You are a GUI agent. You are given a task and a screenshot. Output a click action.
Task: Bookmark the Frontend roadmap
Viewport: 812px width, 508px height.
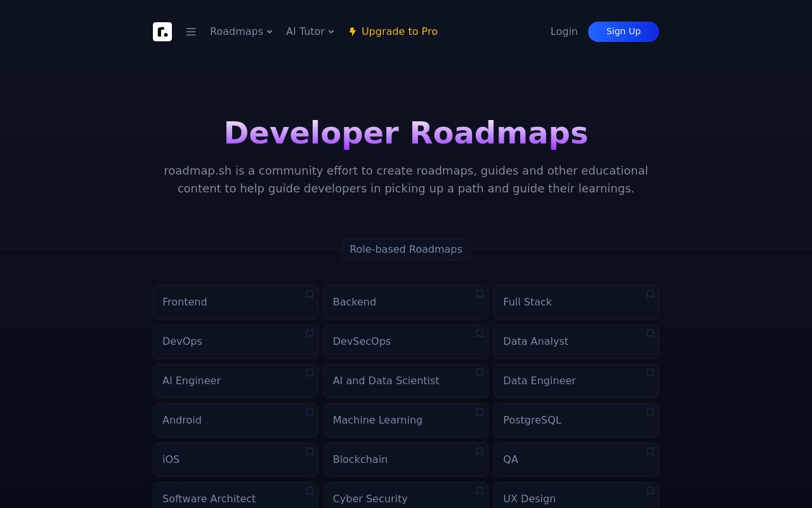[x=309, y=294]
